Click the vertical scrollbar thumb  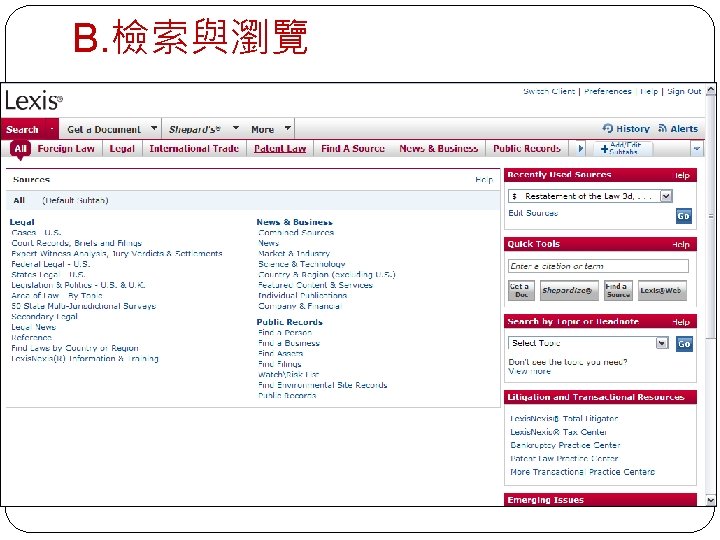[x=711, y=216]
